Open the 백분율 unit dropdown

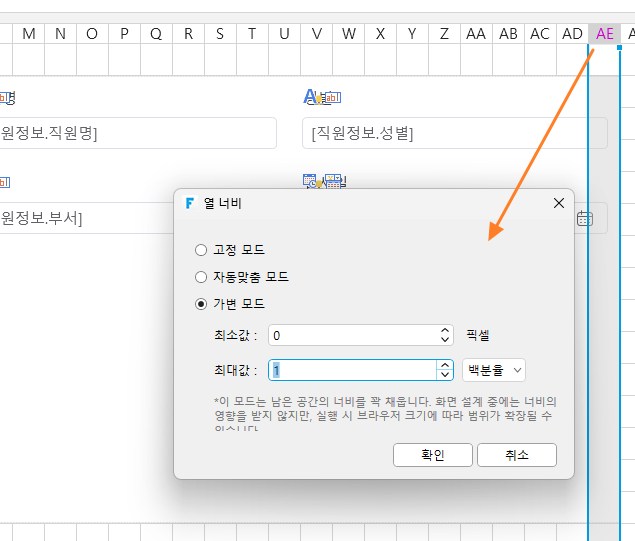point(494,370)
